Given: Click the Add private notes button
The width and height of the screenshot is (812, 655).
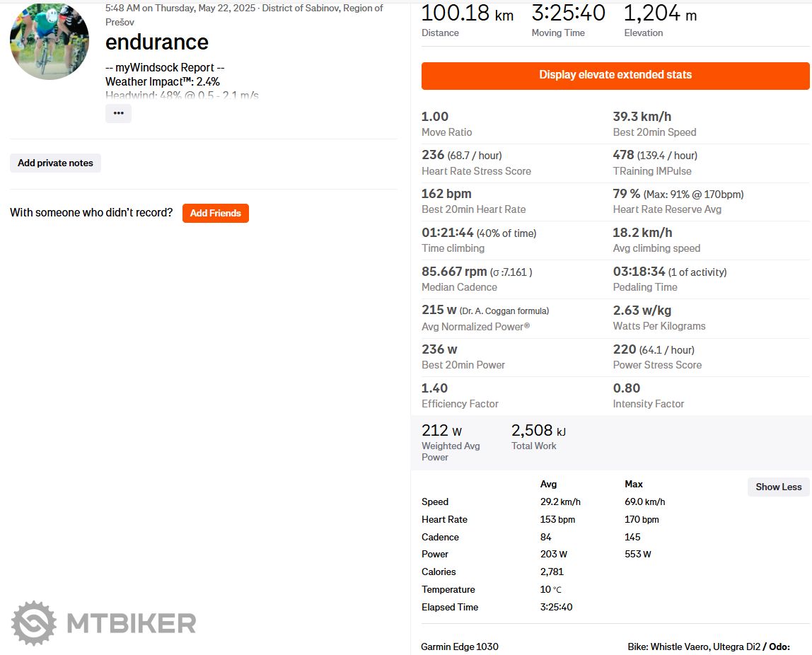Looking at the screenshot, I should tap(55, 163).
